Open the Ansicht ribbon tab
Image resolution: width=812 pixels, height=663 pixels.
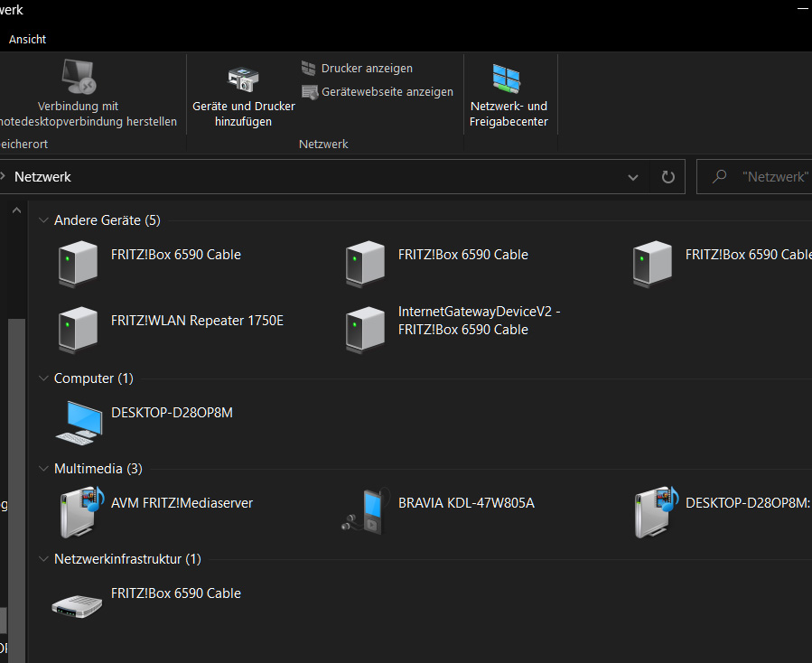pyautogui.click(x=27, y=40)
